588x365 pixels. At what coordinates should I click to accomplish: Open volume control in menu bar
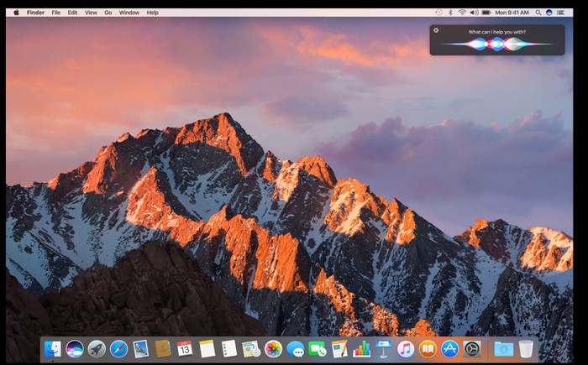tap(474, 13)
